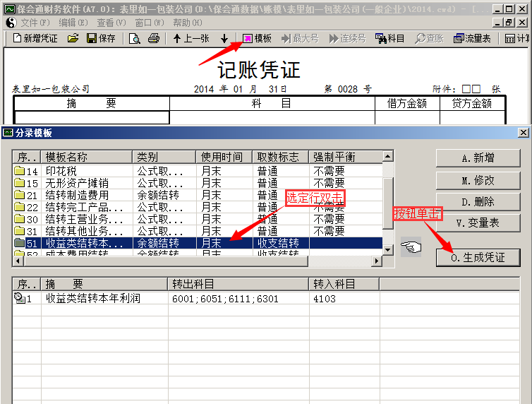Image resolution: width=532 pixels, height=404 pixels.
Task: Click the 新增凭证 toolbar button
Action: (35, 38)
